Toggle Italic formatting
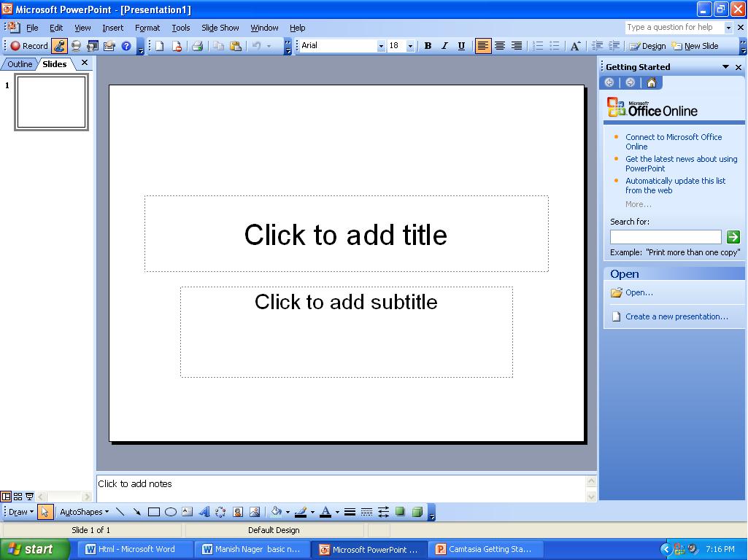This screenshot has height=560, width=748. coord(444,45)
